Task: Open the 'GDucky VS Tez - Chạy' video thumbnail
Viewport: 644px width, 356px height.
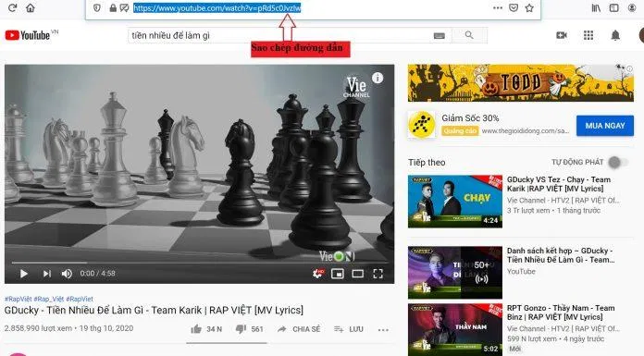Action: coord(455,202)
